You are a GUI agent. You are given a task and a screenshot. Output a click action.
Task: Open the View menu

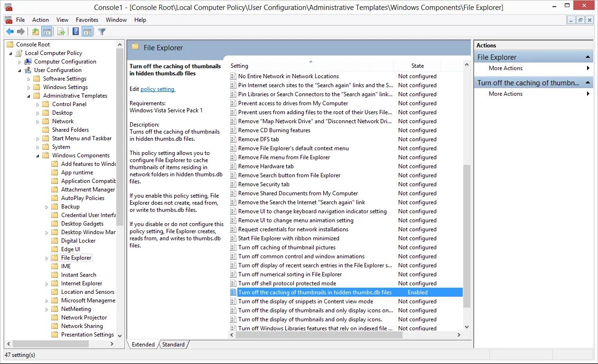click(x=62, y=20)
